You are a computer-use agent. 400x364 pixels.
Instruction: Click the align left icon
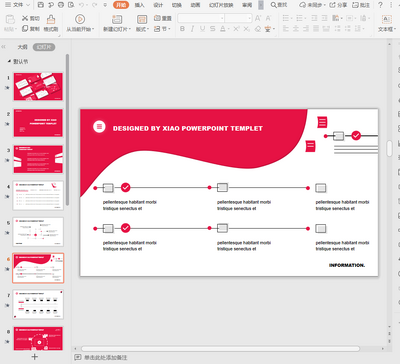[x=286, y=29]
